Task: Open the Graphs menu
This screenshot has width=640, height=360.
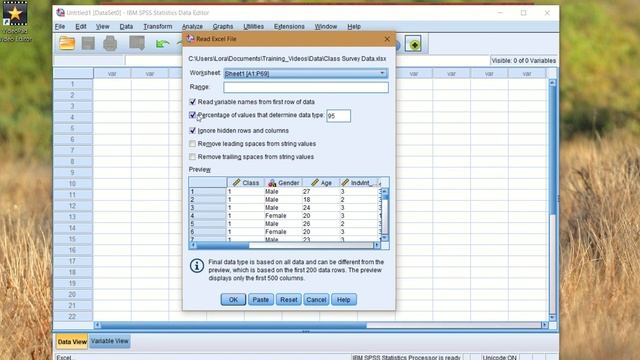Action: pos(223,27)
